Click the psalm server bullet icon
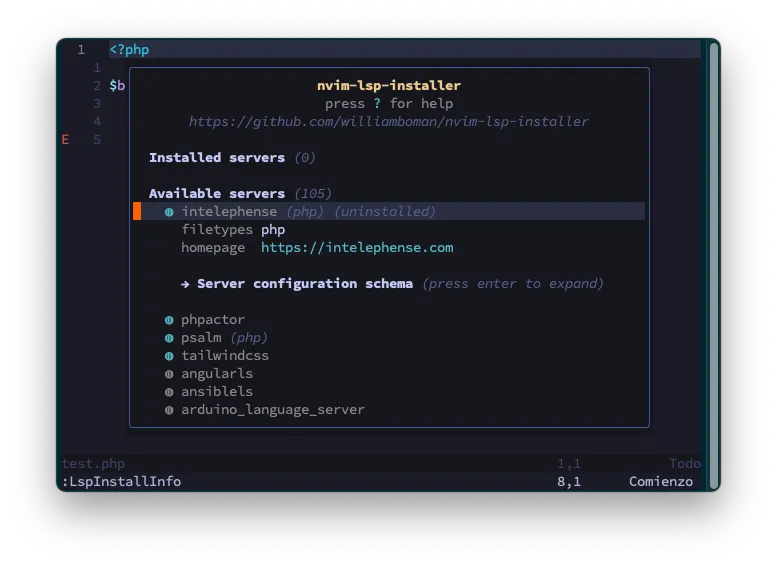Screen dimensions: 777x566 click(x=169, y=338)
